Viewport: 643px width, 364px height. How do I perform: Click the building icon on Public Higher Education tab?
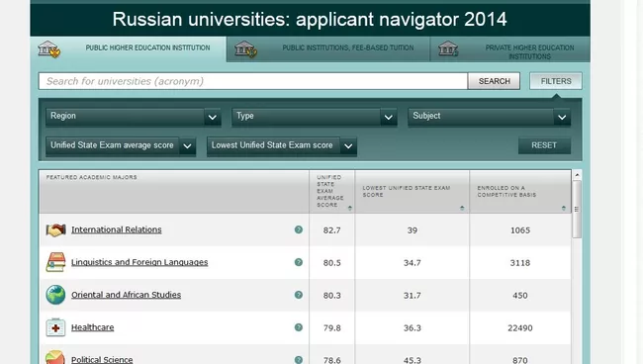(x=49, y=49)
